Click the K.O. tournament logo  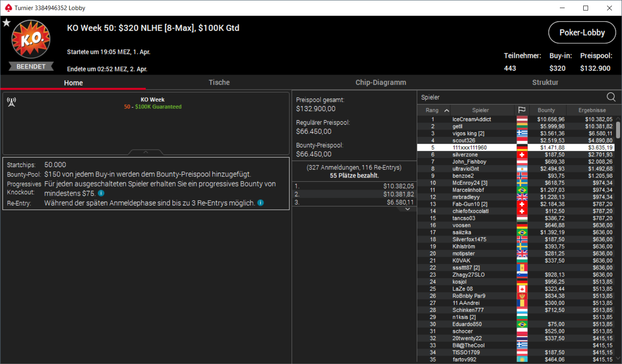(x=31, y=40)
